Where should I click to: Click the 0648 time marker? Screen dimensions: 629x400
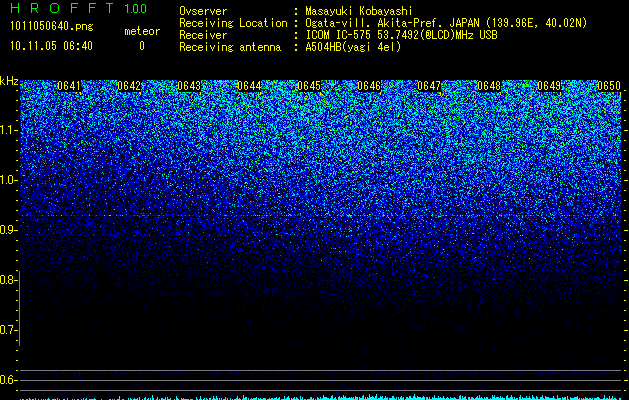click(489, 86)
